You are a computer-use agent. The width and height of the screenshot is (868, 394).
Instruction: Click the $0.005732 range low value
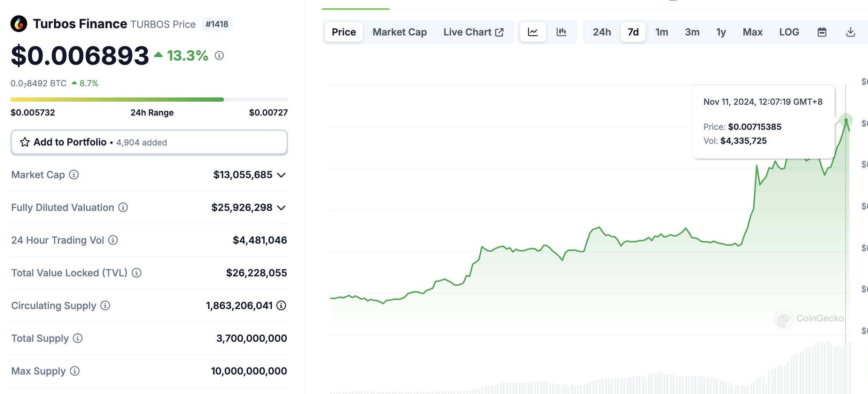click(33, 112)
